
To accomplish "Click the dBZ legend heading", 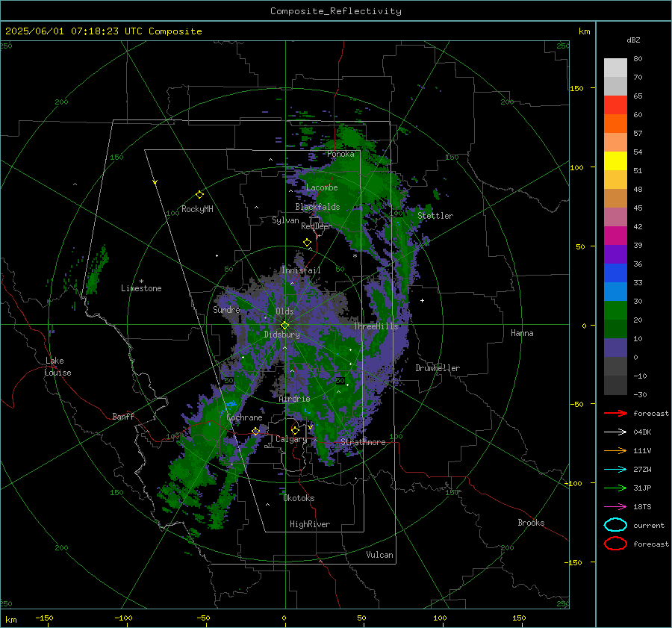I will coord(633,40).
